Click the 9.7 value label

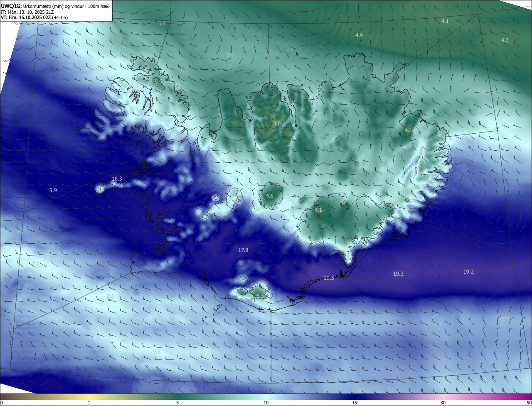click(35, 263)
